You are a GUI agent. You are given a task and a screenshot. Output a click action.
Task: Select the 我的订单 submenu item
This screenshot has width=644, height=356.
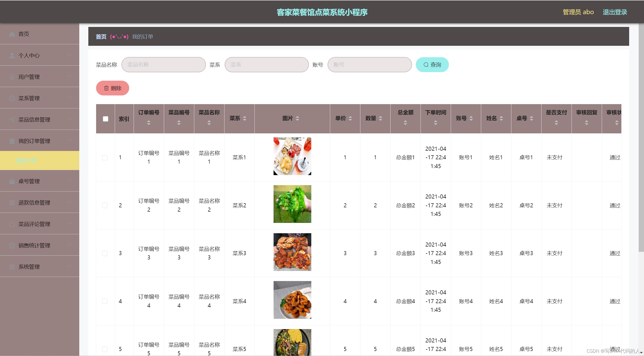tap(26, 161)
